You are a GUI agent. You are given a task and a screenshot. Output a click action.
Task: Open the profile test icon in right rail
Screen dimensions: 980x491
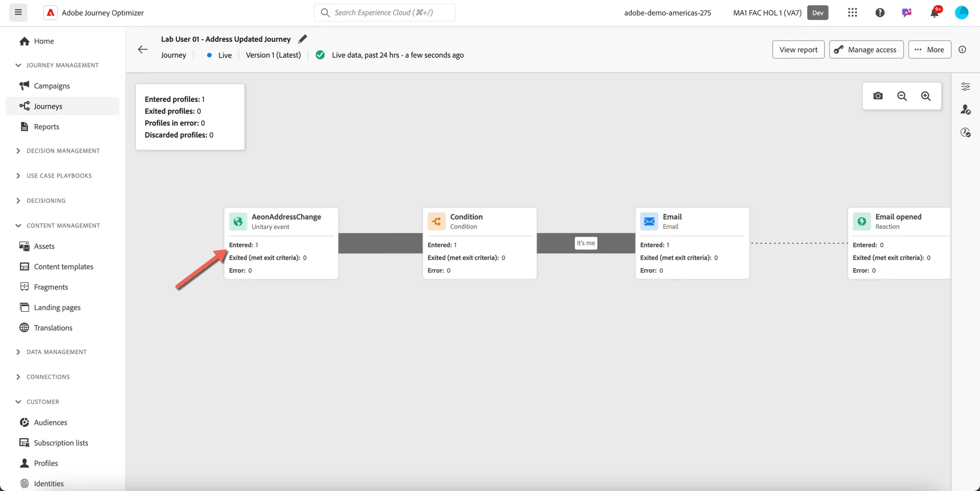(x=965, y=109)
